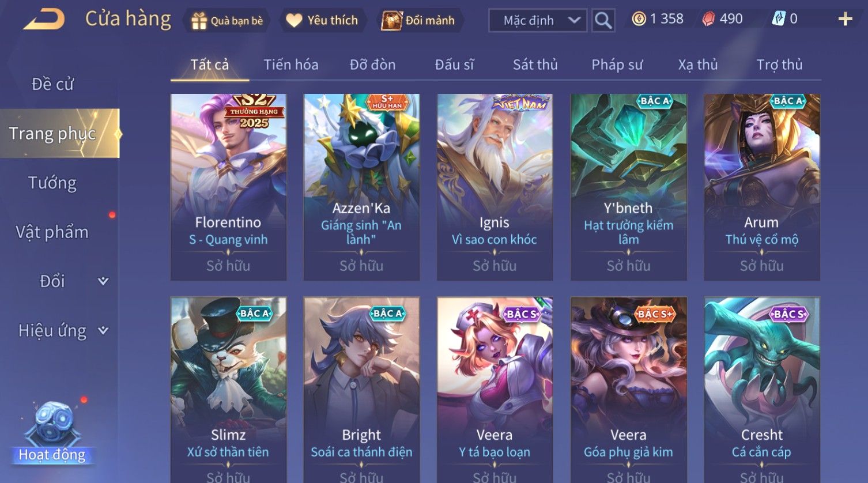Tap the red gem currency icon
The width and height of the screenshot is (868, 483).
pyautogui.click(x=708, y=19)
